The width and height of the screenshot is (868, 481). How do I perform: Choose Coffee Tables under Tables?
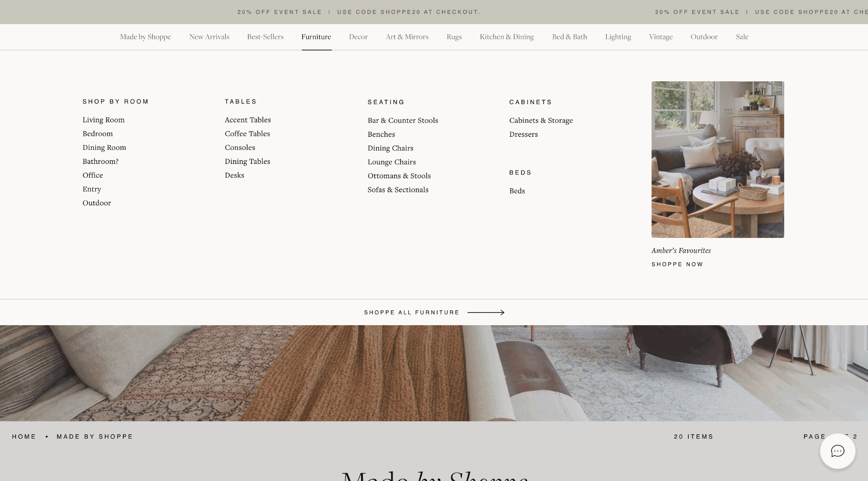click(247, 134)
